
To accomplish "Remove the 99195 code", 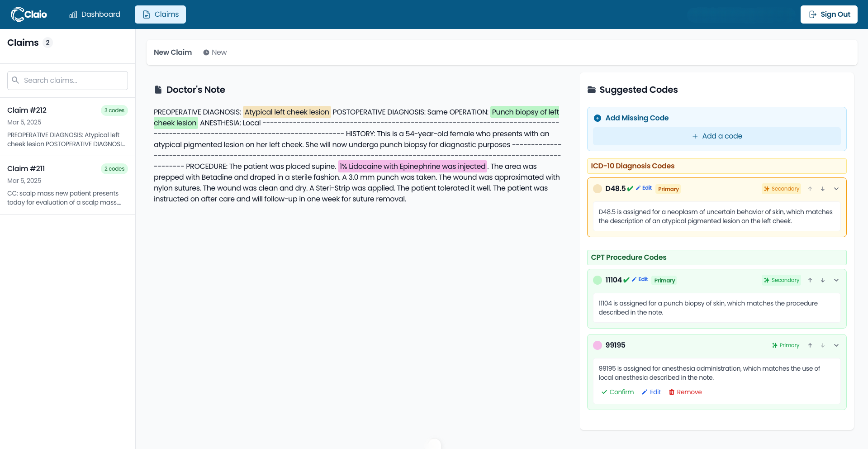I will pyautogui.click(x=685, y=392).
